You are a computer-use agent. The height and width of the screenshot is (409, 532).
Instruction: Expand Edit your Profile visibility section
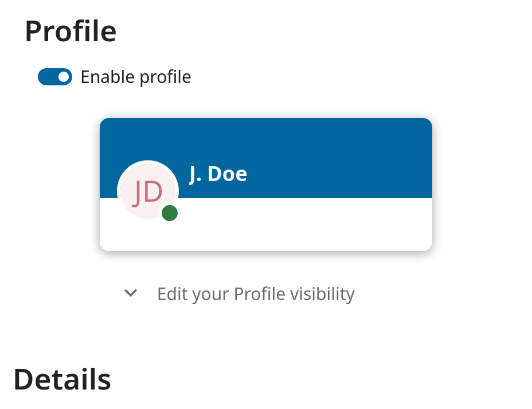coord(255,293)
